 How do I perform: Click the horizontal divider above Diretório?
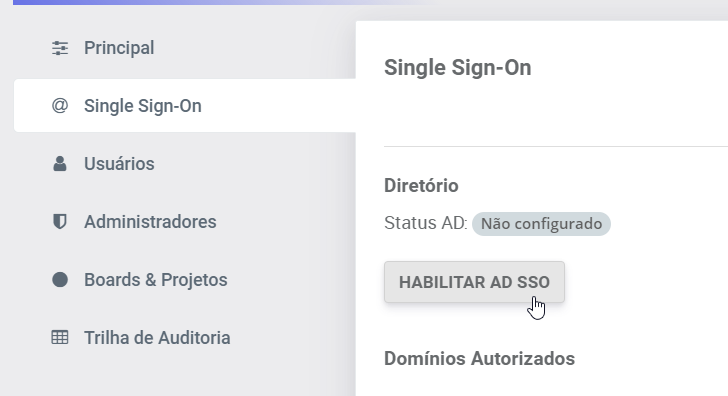(x=556, y=146)
